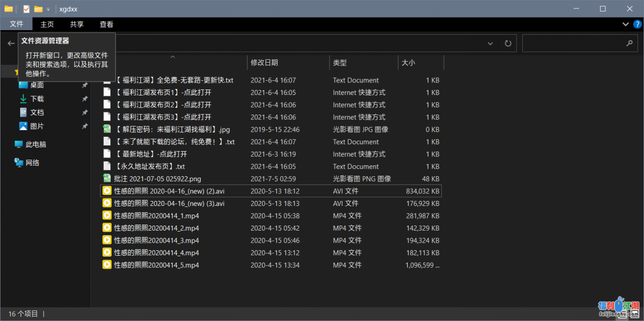
Task: Open the quick access toolbar customization dropdown
Action: pyautogui.click(x=48, y=9)
